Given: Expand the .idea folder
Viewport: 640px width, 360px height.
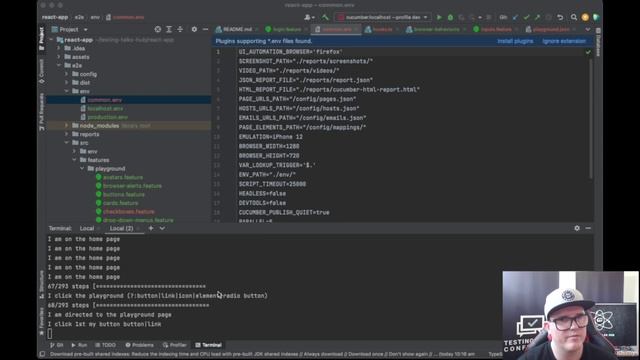Looking at the screenshot, I should 59,48.
